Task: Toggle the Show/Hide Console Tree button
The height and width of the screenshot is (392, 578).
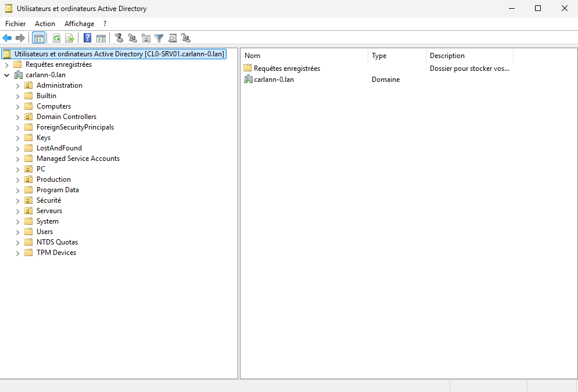Action: [39, 38]
